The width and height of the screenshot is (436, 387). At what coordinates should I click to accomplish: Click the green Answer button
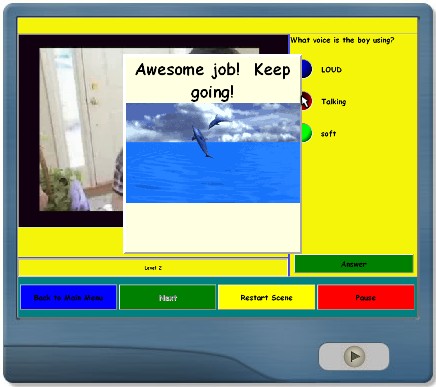[x=354, y=264]
